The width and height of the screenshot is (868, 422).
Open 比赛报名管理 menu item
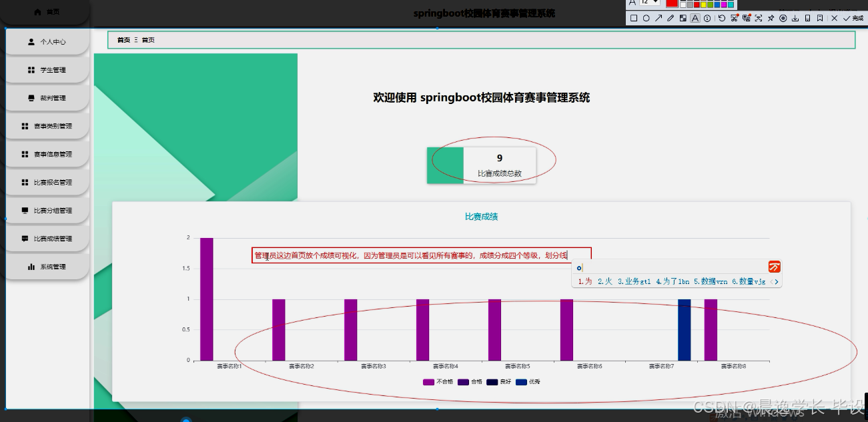point(47,182)
